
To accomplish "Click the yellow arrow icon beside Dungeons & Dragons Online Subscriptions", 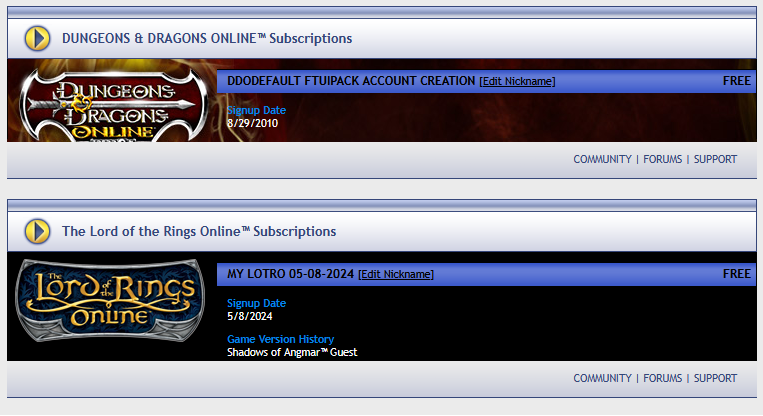I will click(x=37, y=38).
